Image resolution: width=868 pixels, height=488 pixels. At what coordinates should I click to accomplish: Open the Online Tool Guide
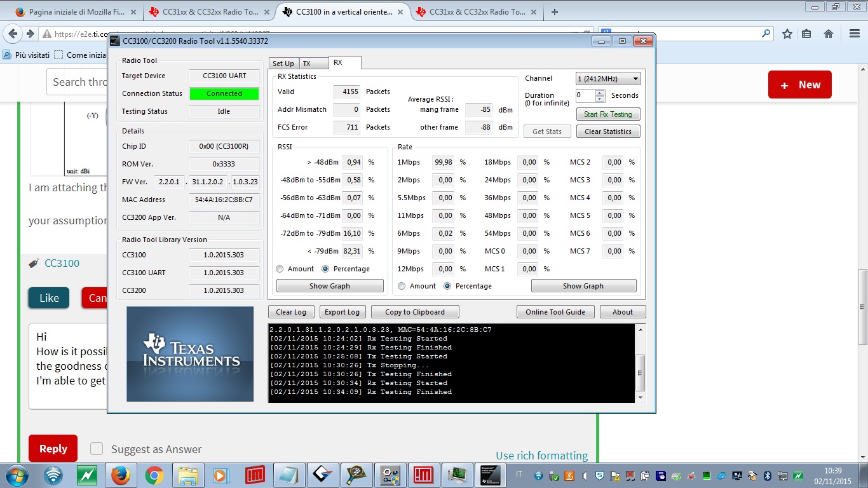pyautogui.click(x=556, y=312)
